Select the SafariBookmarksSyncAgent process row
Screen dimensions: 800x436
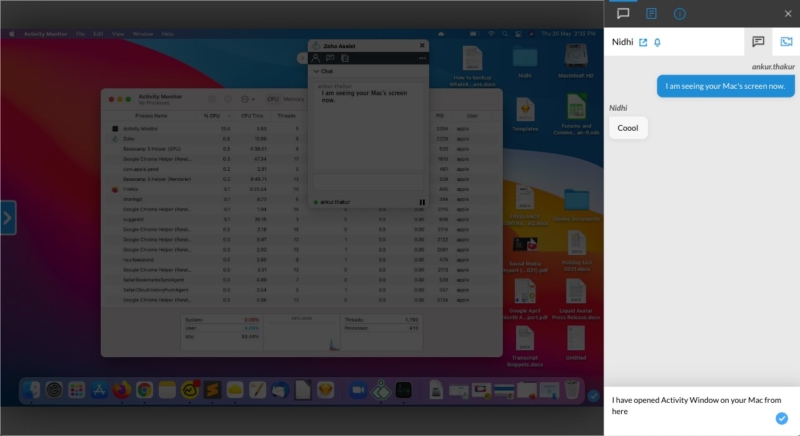(302, 280)
